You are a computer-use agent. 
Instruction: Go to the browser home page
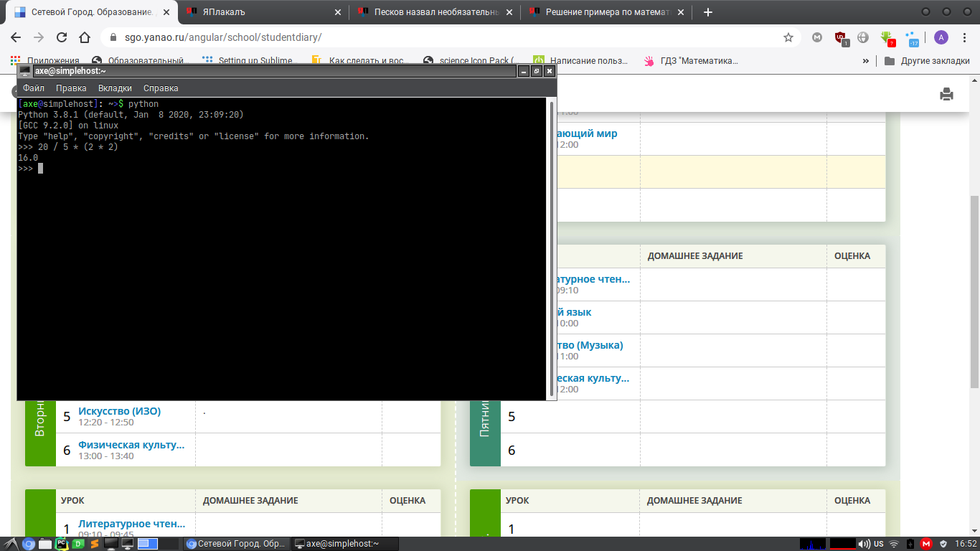(x=85, y=37)
